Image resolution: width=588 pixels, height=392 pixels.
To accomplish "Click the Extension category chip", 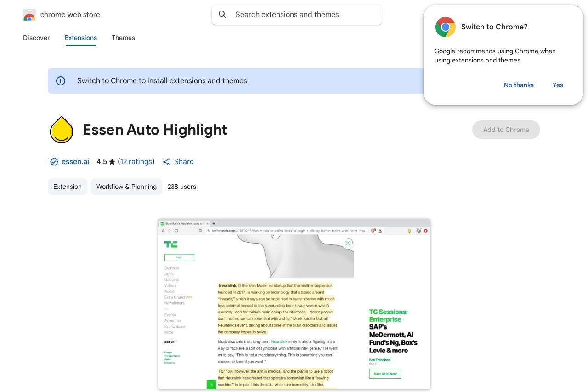I will [68, 187].
